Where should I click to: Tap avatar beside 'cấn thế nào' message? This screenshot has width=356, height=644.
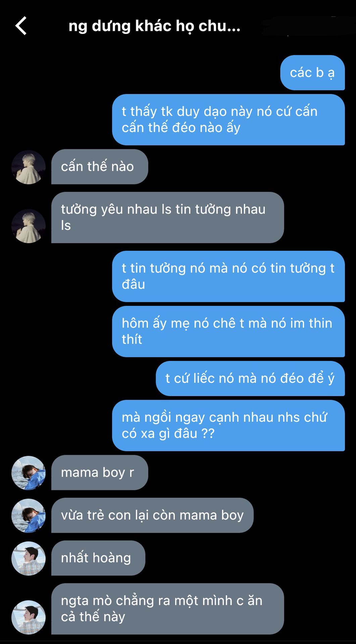coord(29,167)
